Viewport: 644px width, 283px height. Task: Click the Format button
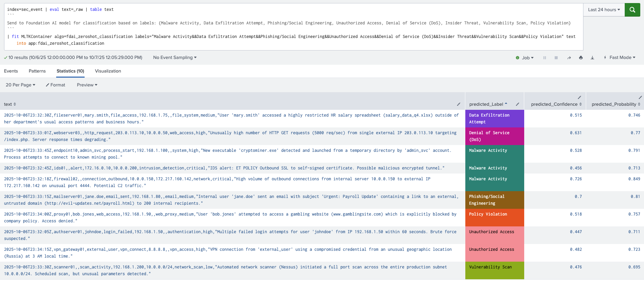click(55, 85)
